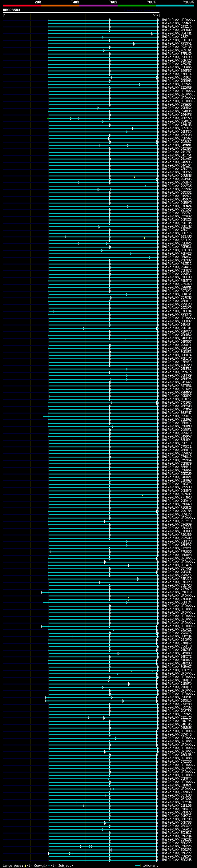Viewport: 197px width, 868px height.
Task: Select the label UniRef100_B5XH27
Action: pyautogui.click(x=177, y=832)
